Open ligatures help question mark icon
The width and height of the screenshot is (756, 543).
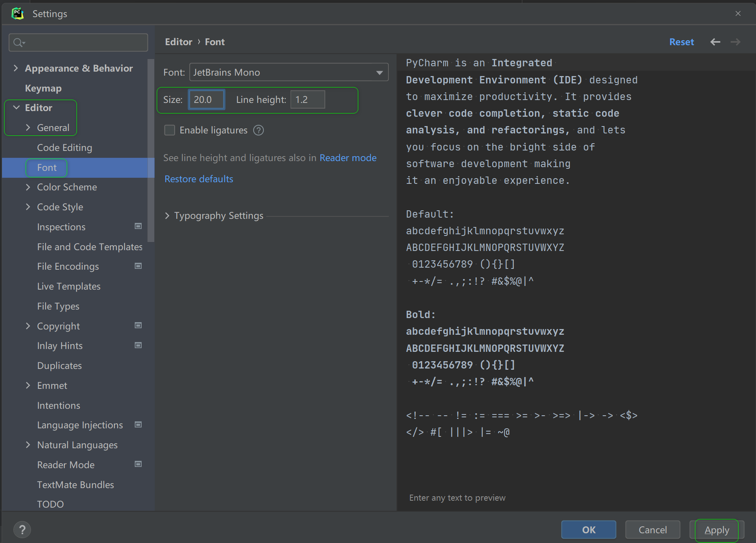[x=259, y=130]
